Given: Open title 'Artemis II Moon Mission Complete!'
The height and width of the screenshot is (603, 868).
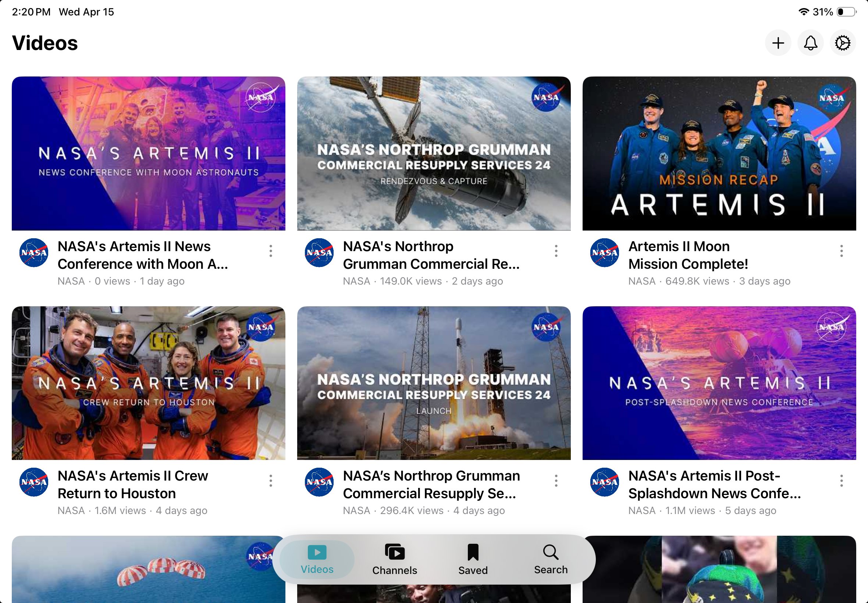Looking at the screenshot, I should tap(688, 255).
